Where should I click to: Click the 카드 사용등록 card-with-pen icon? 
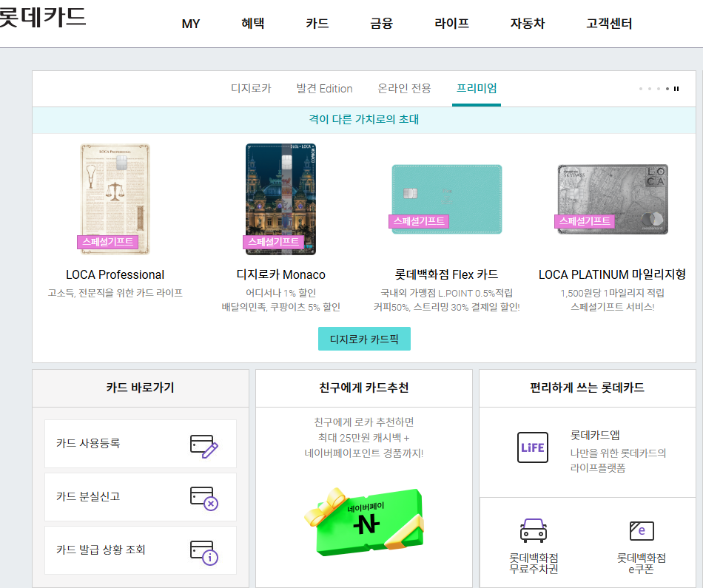(204, 446)
